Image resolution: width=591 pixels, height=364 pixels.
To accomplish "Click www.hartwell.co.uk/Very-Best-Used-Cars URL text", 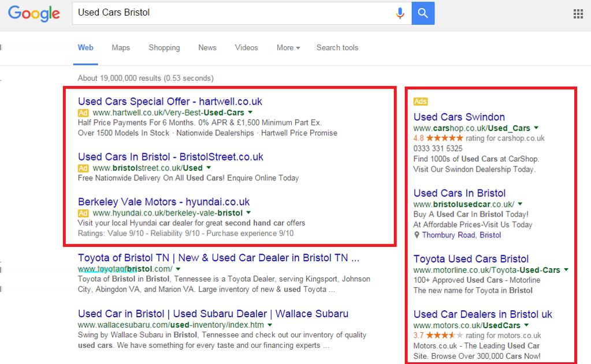I will [x=169, y=113].
